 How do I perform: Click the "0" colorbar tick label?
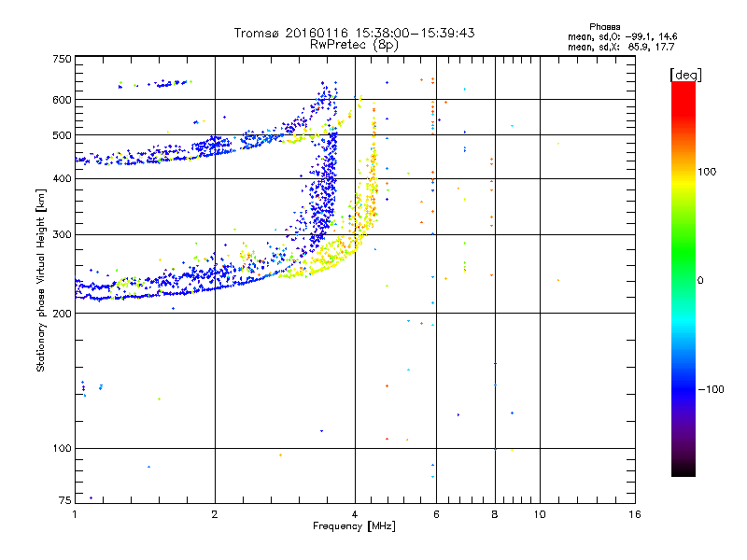700,280
